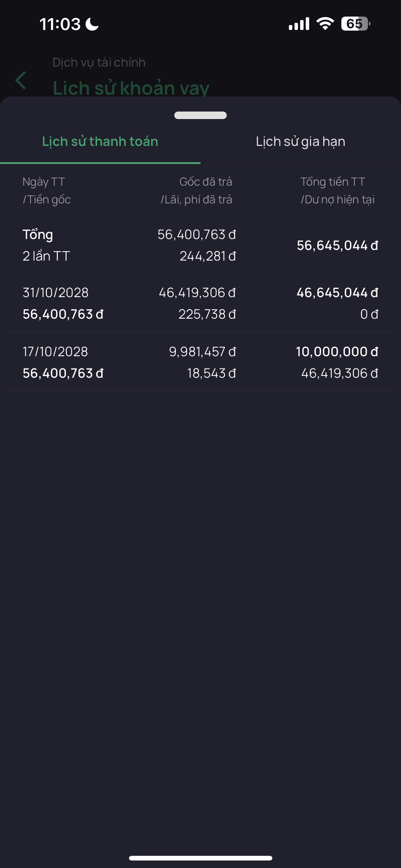The image size is (401, 868).
Task: Tap the Gốc đã trả column header
Action: 205,182
